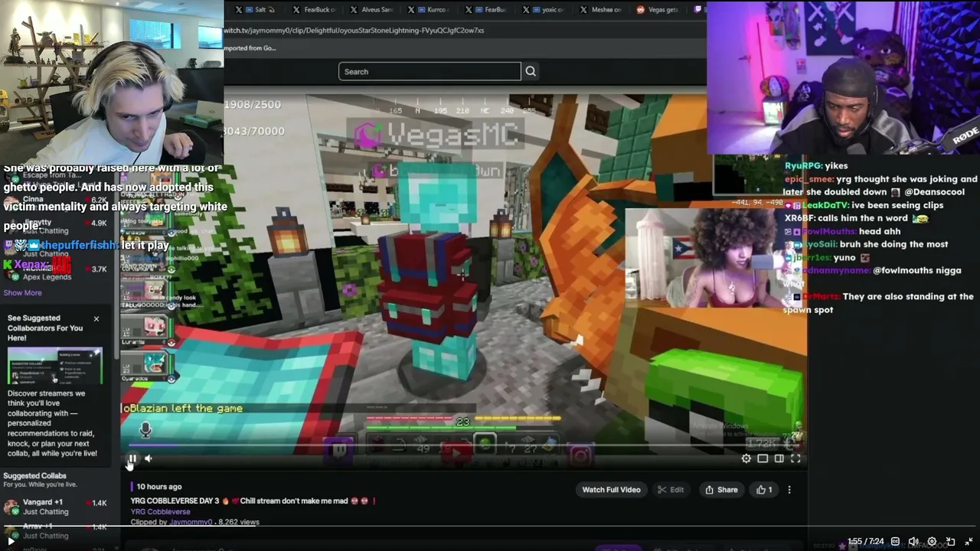
Task: Open Twitch clip player settings gear
Action: 746,458
